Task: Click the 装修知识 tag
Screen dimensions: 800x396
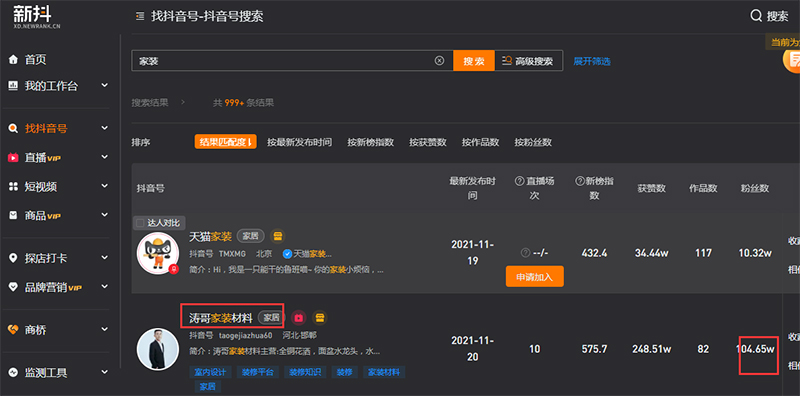Action: click(305, 372)
